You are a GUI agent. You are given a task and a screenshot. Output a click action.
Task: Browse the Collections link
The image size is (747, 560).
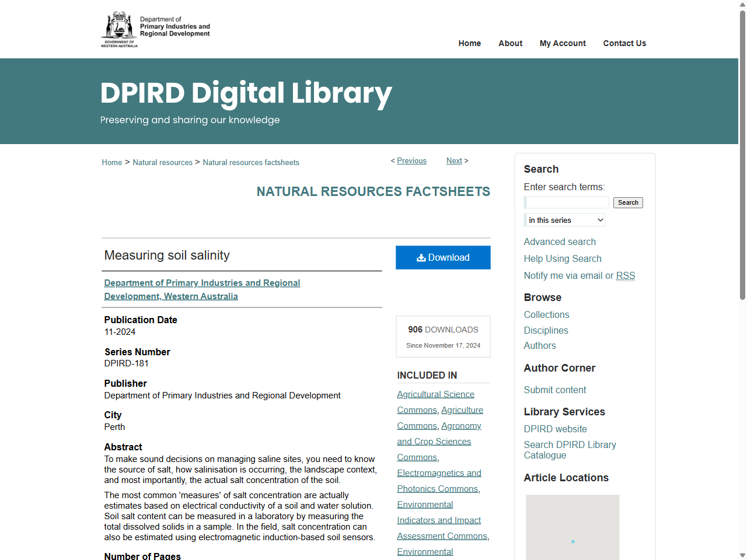(546, 314)
